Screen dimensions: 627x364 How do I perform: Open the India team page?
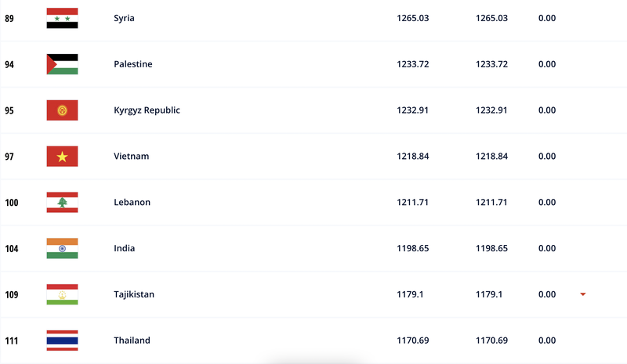124,248
